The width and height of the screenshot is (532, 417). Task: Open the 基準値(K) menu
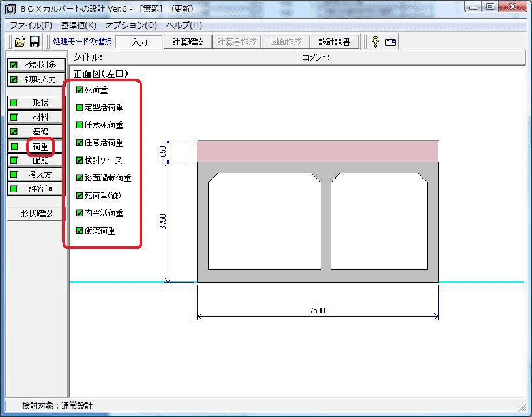pos(79,25)
